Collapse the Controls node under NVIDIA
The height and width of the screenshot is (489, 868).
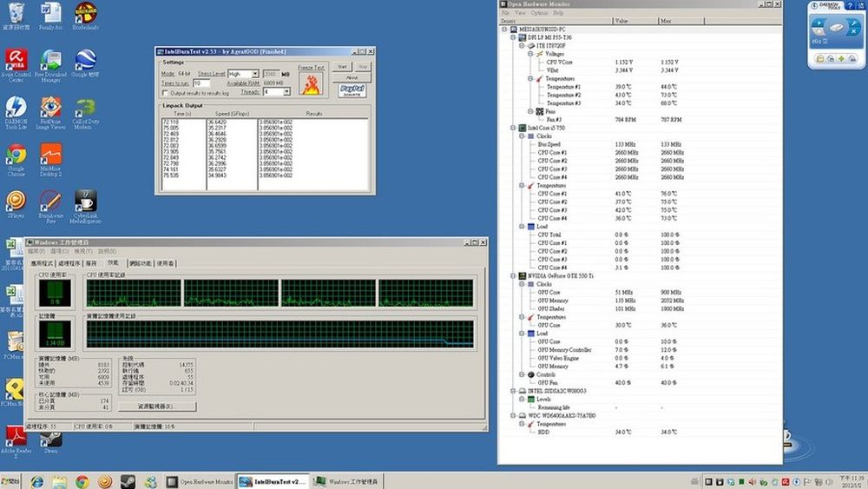(x=522, y=374)
